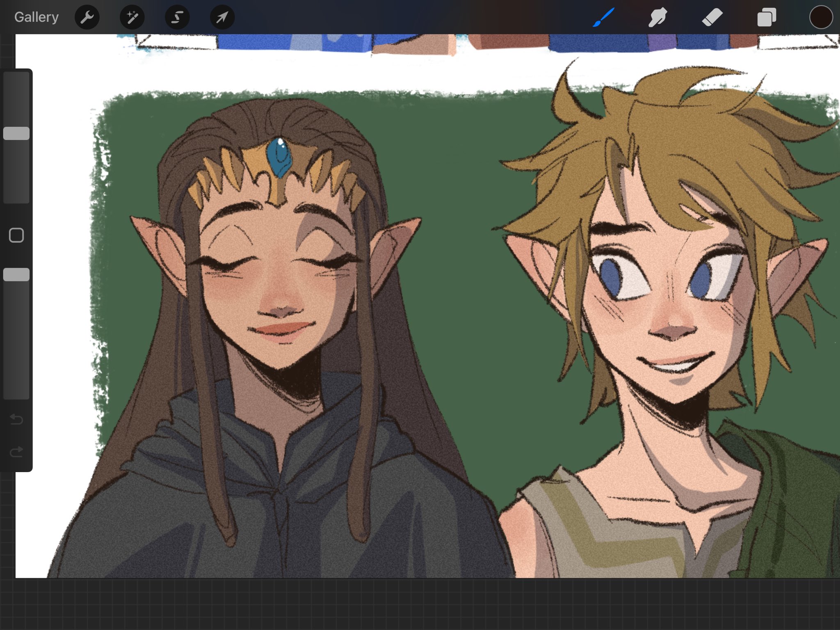Tap the square Modify button on the sidebar

[16, 235]
